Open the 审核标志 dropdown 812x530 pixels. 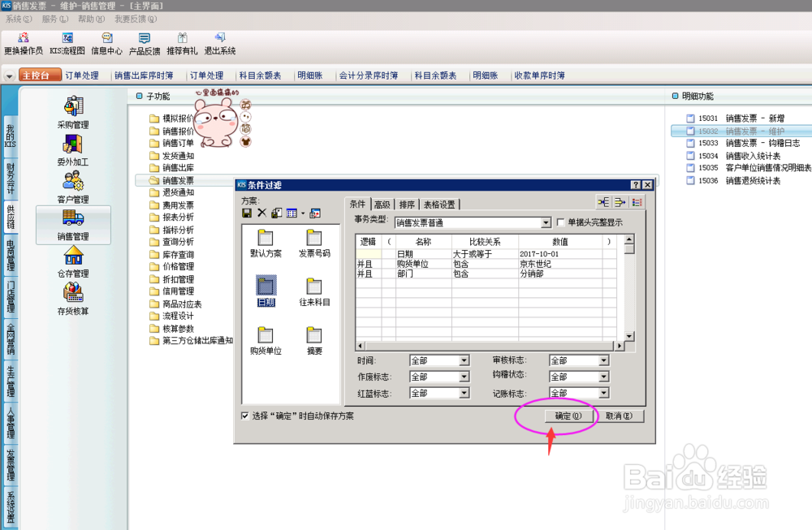pos(604,360)
